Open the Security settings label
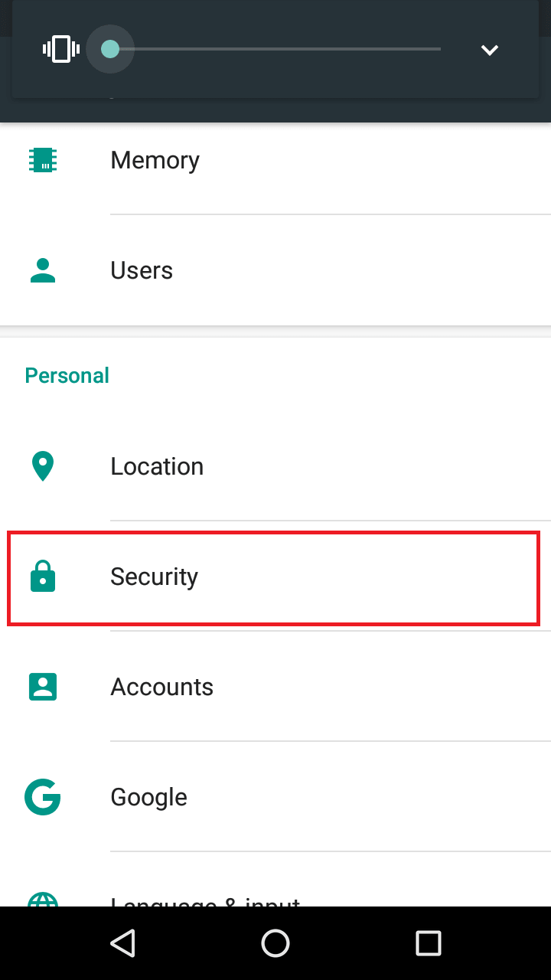 tap(154, 577)
